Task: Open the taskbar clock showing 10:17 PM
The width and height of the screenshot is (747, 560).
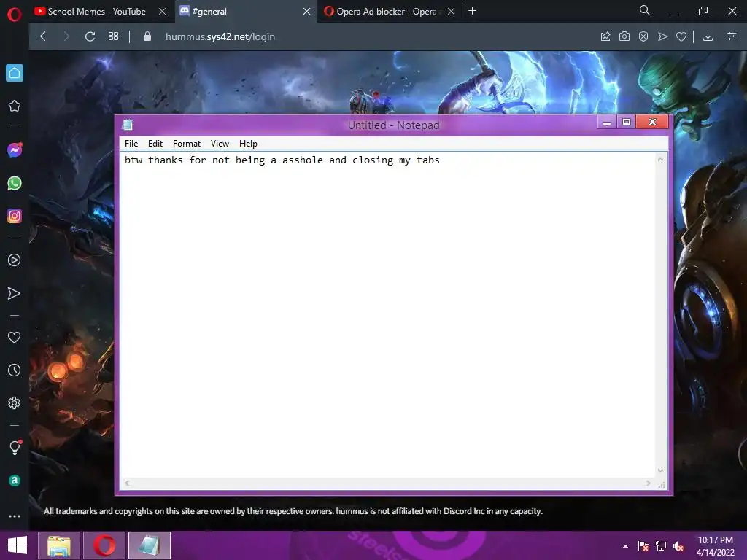Action: [x=715, y=546]
